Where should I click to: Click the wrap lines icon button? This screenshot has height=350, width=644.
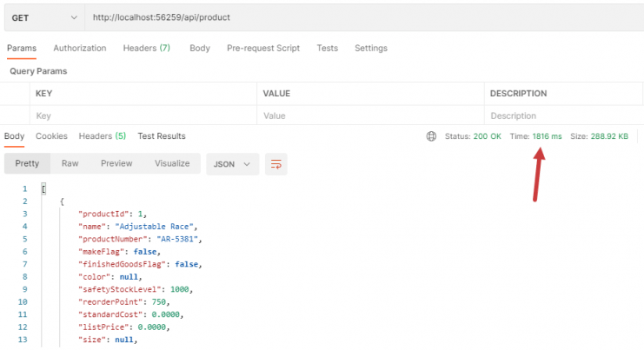coord(276,164)
